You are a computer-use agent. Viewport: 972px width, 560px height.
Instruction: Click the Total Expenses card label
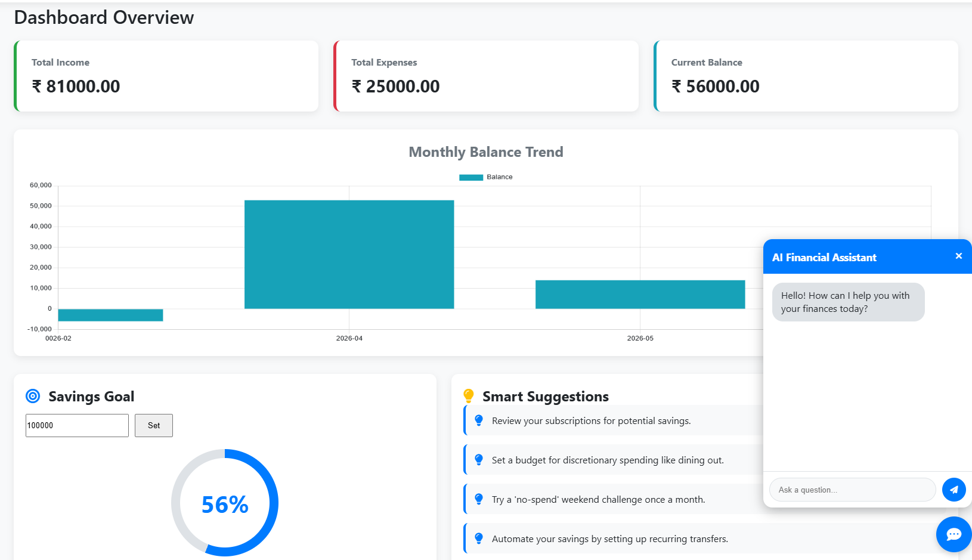click(x=384, y=62)
